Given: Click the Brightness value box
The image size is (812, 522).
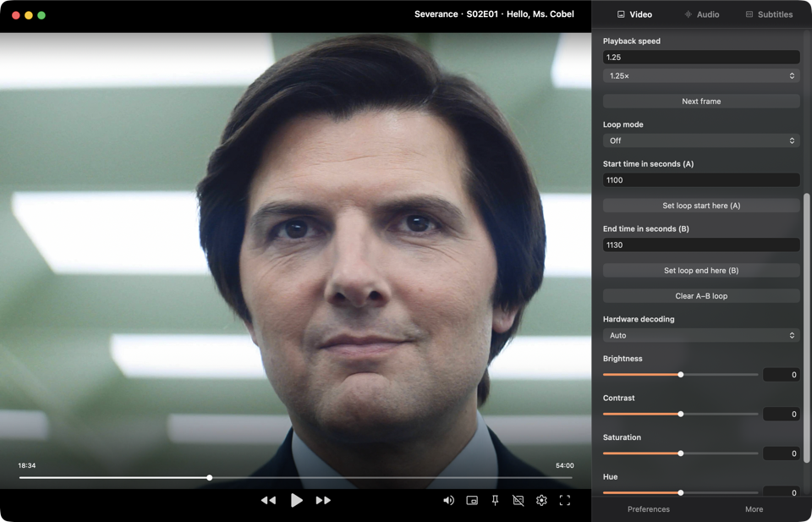Looking at the screenshot, I should click(x=782, y=375).
